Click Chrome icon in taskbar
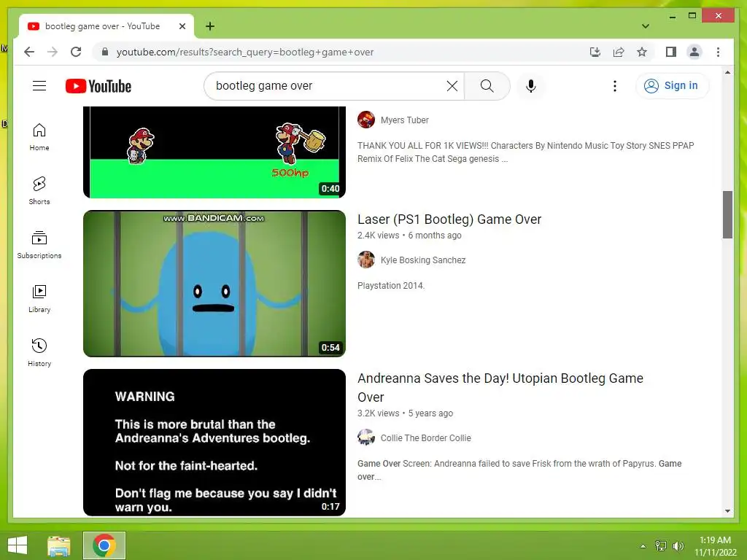 (x=104, y=545)
